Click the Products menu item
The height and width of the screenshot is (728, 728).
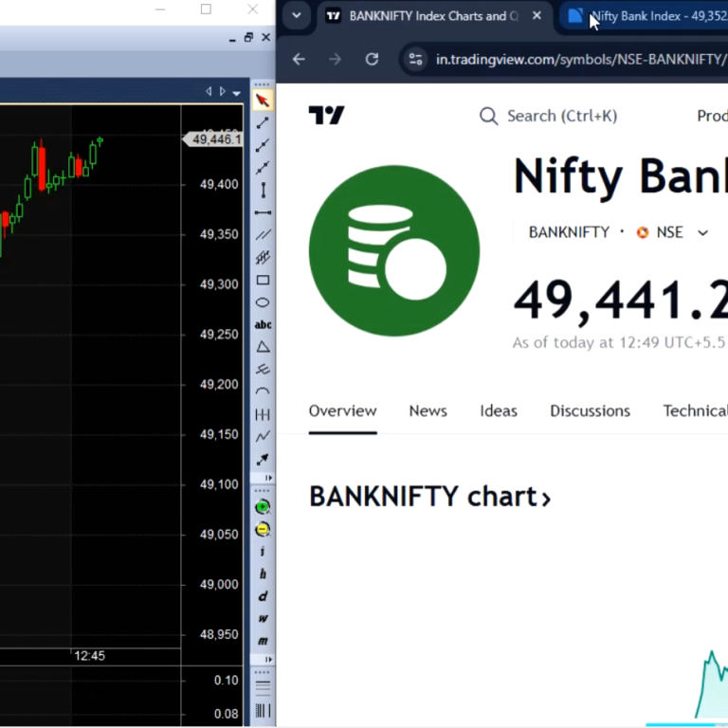pyautogui.click(x=712, y=116)
